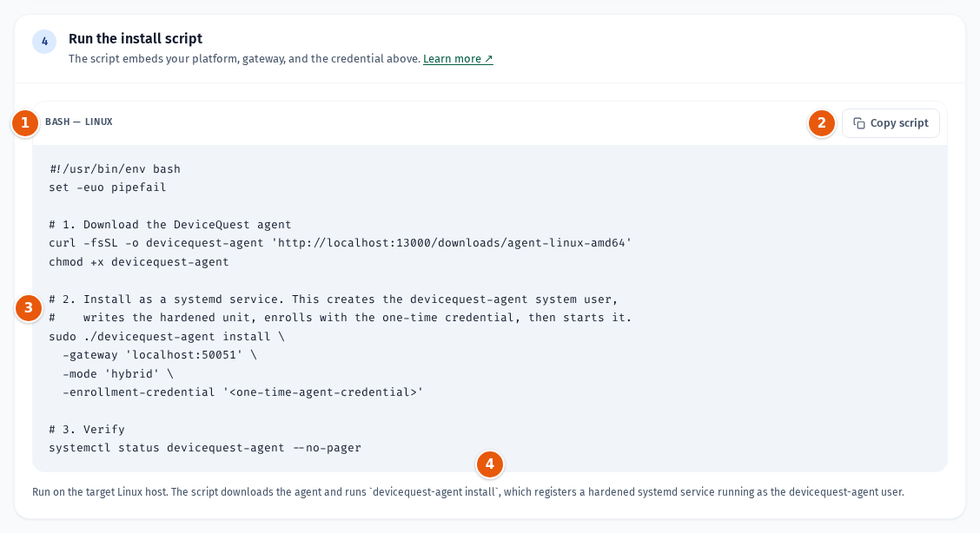Click the '# 2. Install as a systemd service' comment
This screenshot has width=980, height=533.
[333, 299]
